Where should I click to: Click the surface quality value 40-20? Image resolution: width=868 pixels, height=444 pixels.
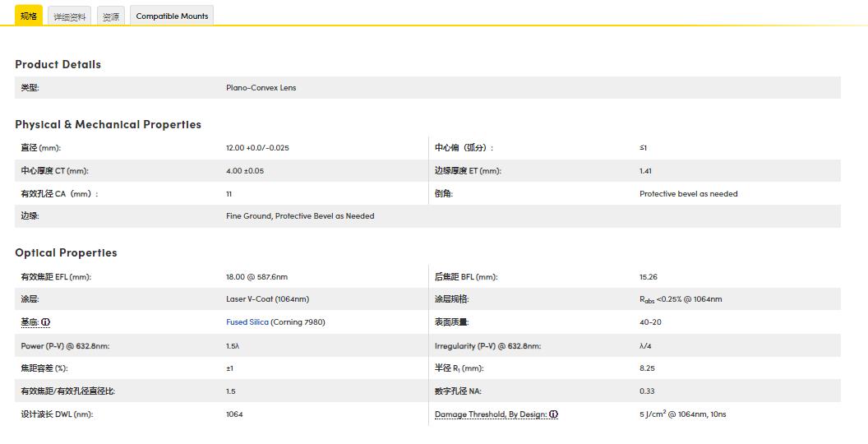(651, 322)
